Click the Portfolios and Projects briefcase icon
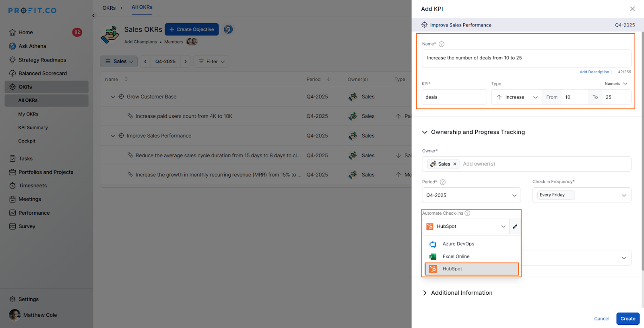This screenshot has height=328, width=644. pyautogui.click(x=12, y=172)
